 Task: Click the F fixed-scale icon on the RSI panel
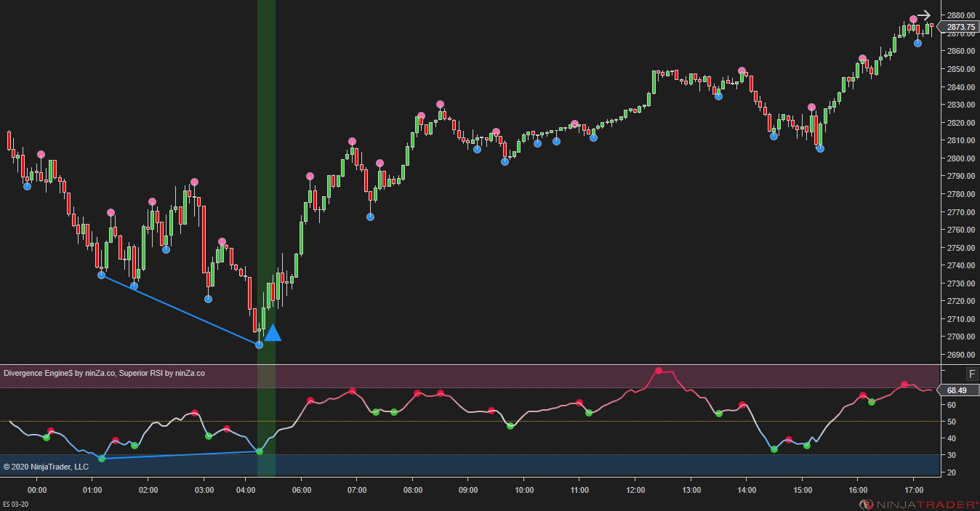coord(971,374)
